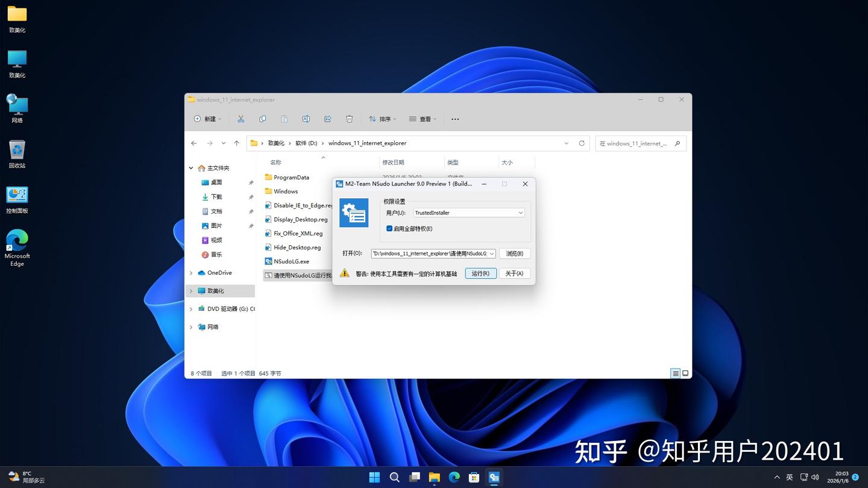This screenshot has width=868, height=488.
Task: Click the 浏览(B) button in NSudo
Action: pyautogui.click(x=514, y=253)
